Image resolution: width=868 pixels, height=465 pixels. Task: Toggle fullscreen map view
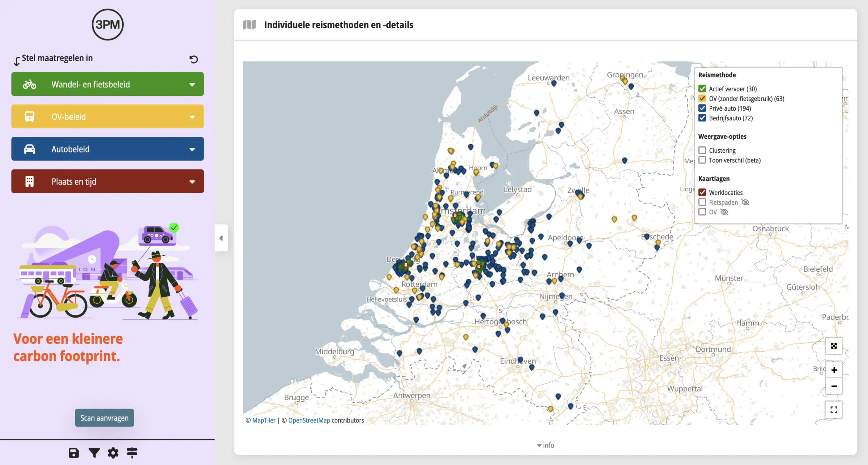point(834,410)
